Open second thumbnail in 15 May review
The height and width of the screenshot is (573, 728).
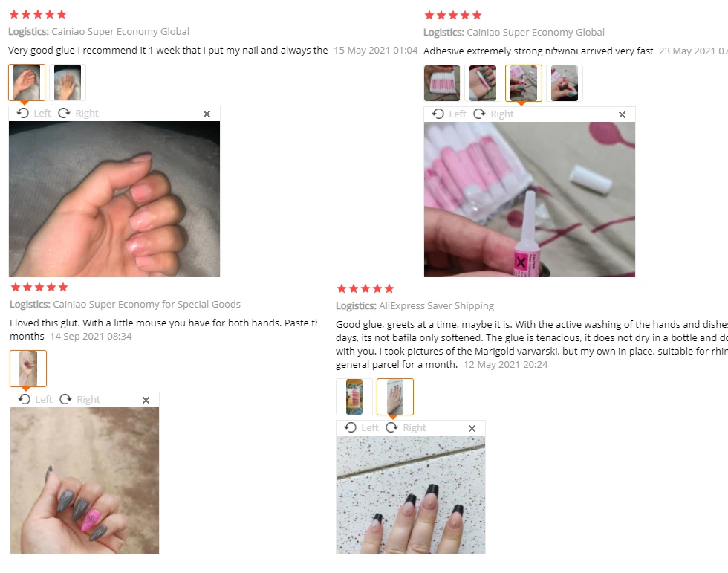[68, 82]
